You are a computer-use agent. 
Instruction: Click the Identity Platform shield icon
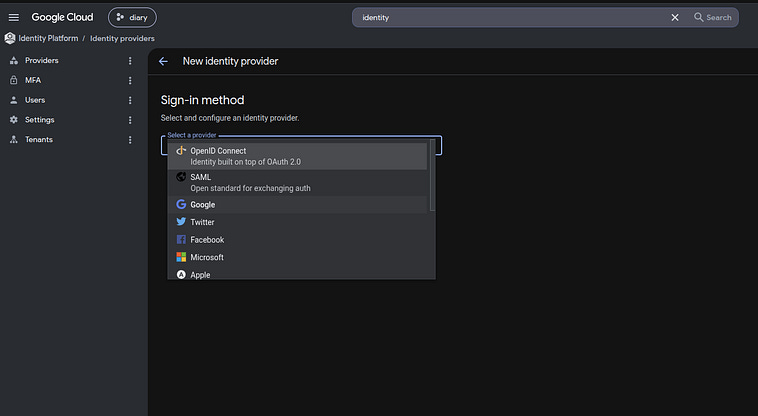10,38
